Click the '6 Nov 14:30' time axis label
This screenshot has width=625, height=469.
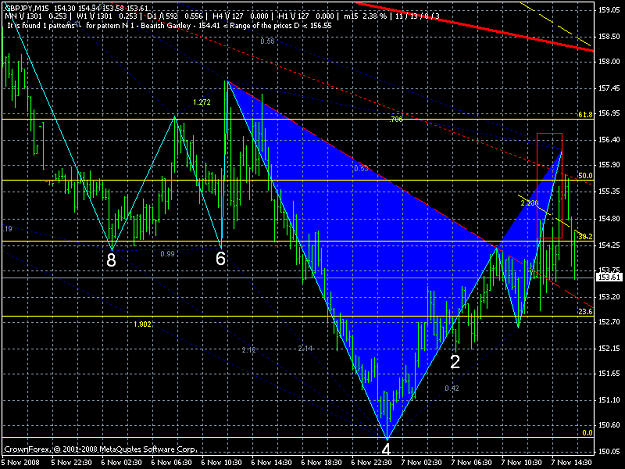click(x=271, y=462)
